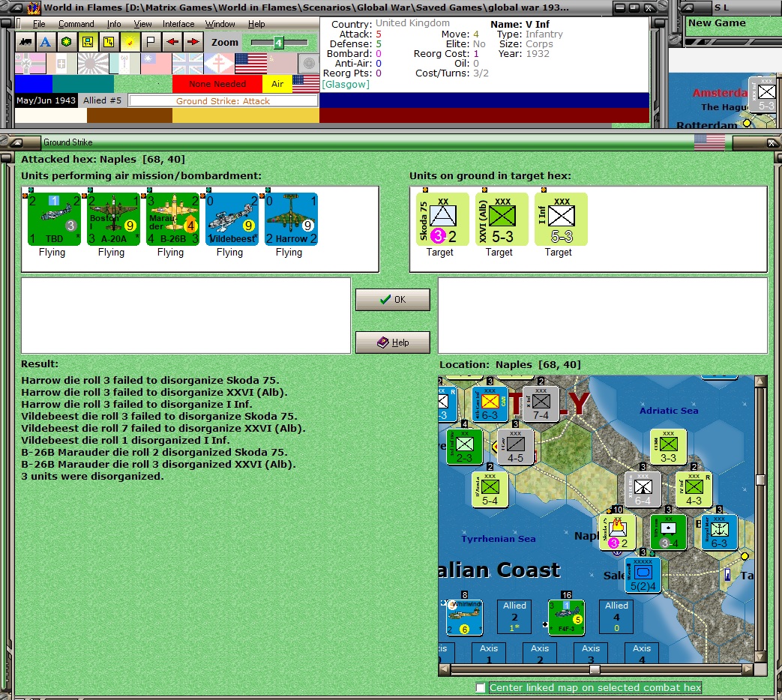
Task: Click the Whirlwind aircraft counter on map
Action: tap(464, 618)
